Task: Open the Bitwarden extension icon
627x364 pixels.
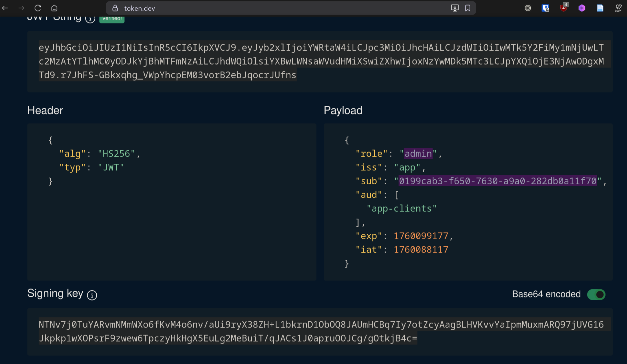Action: 545,8
